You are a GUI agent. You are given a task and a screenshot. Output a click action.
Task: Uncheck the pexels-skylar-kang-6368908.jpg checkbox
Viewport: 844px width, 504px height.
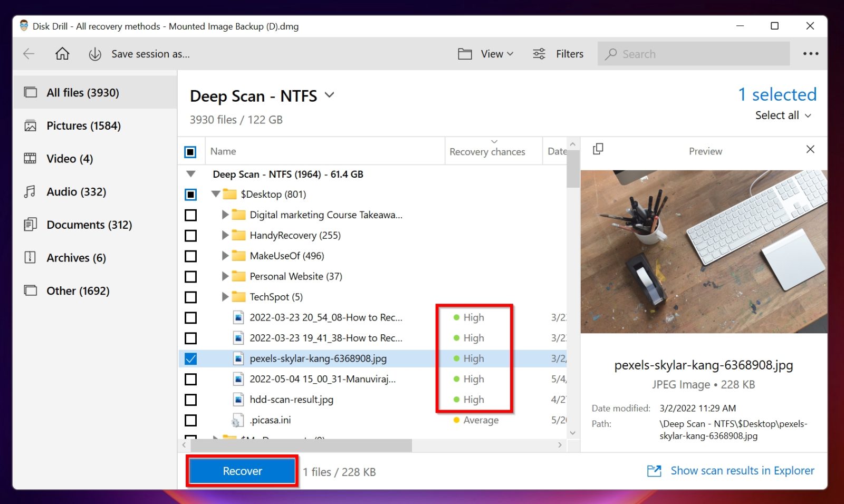(190, 358)
